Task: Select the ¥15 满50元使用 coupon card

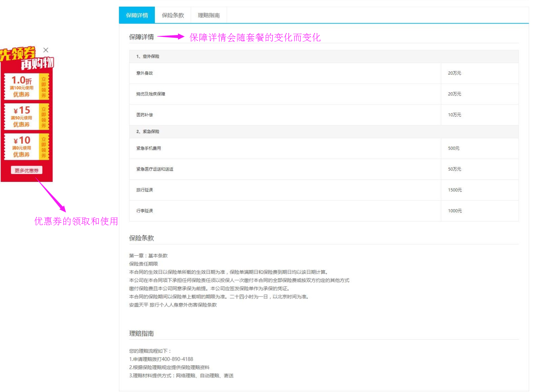Action: point(21,117)
